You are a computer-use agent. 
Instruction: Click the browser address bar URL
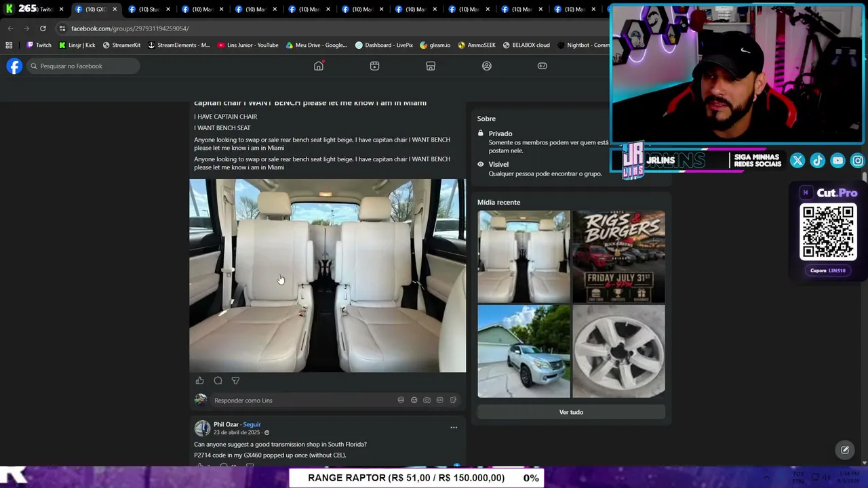coord(130,28)
